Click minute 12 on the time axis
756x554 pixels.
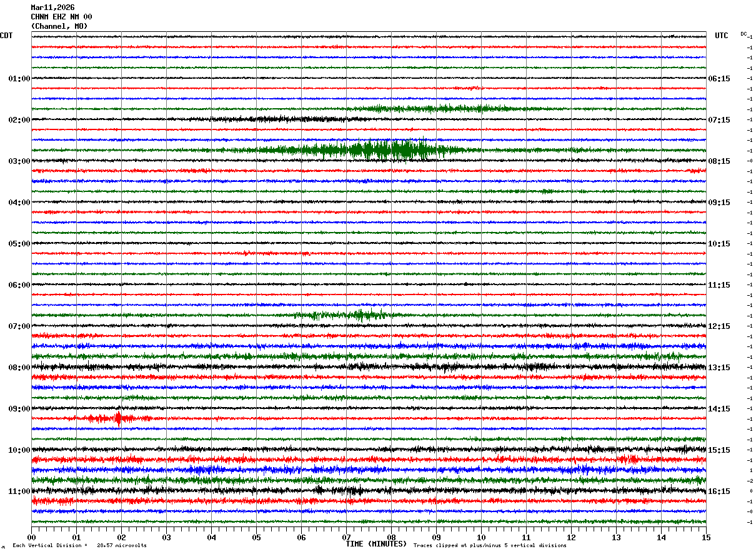[x=571, y=537]
